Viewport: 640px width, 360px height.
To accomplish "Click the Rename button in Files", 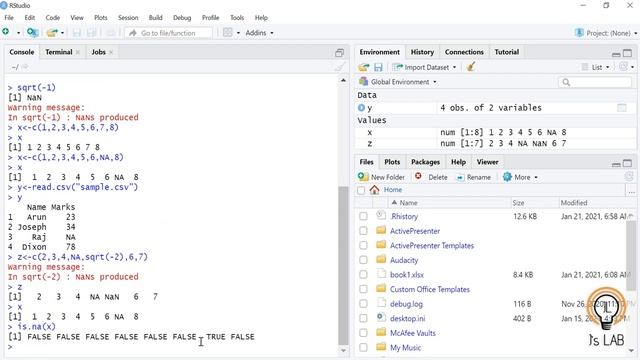I will coord(473,177).
